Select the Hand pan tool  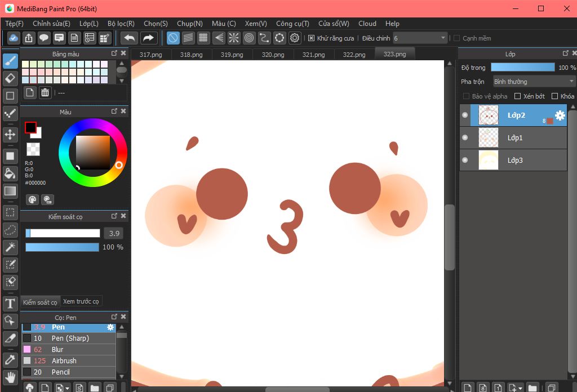click(10, 377)
